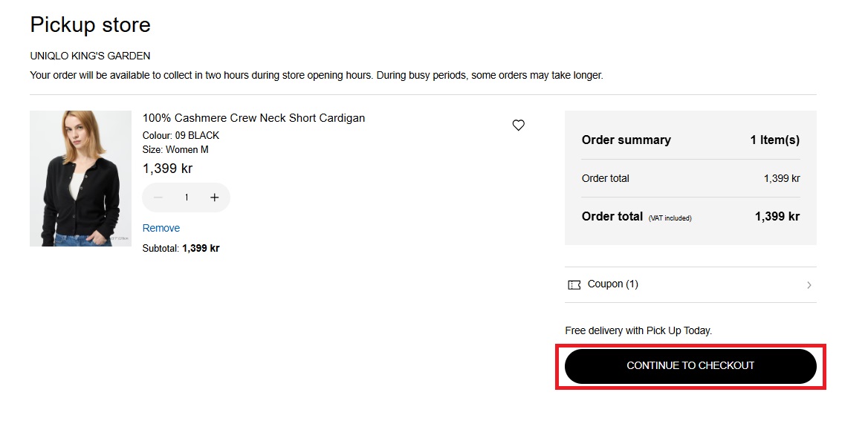Click the Pickup store heading

coord(90,25)
